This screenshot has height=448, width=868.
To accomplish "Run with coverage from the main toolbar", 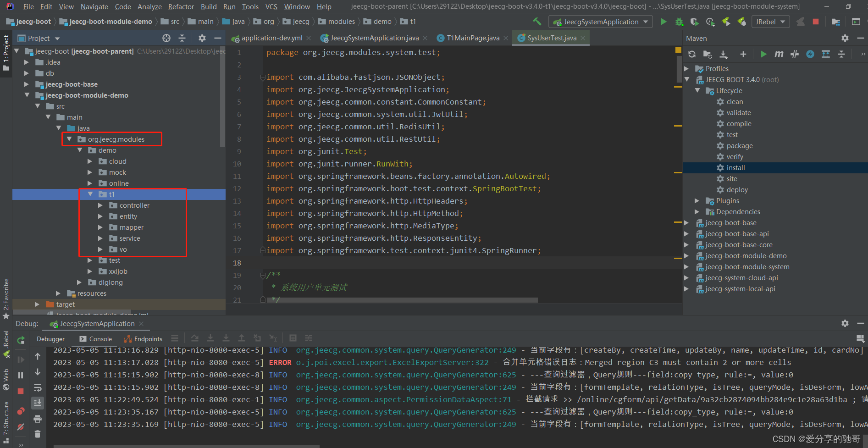I will coord(695,22).
